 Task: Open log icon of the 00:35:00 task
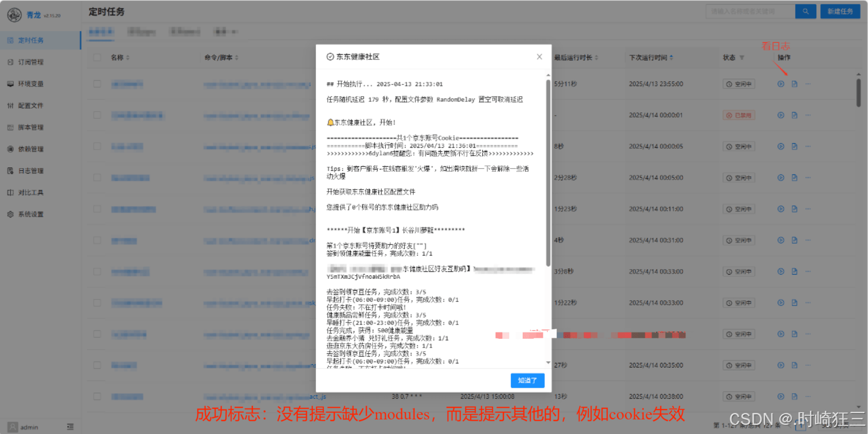pos(794,365)
